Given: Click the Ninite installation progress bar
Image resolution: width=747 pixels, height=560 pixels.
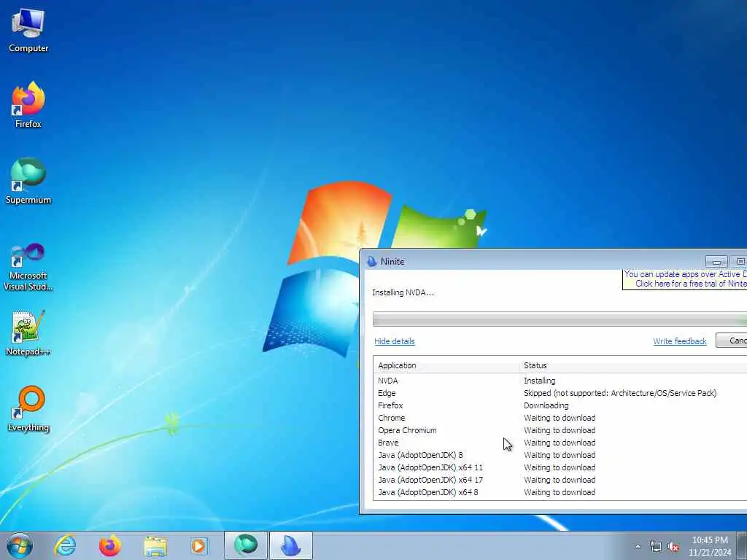Looking at the screenshot, I should pos(560,319).
